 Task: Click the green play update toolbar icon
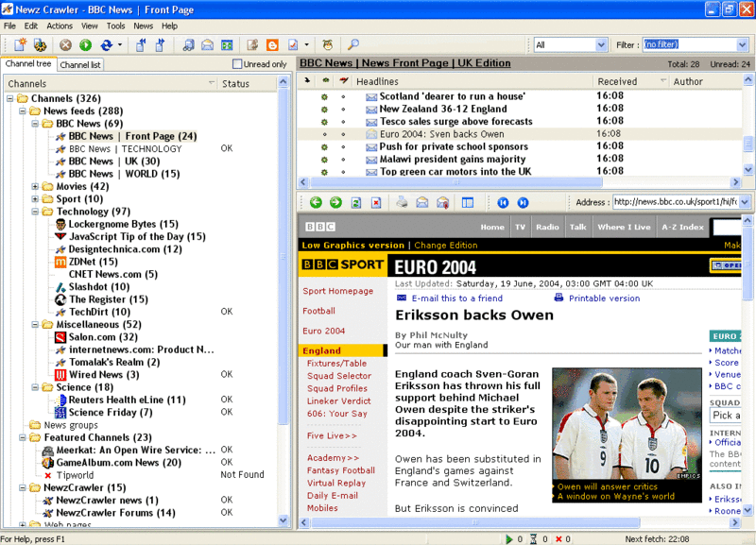click(x=85, y=44)
